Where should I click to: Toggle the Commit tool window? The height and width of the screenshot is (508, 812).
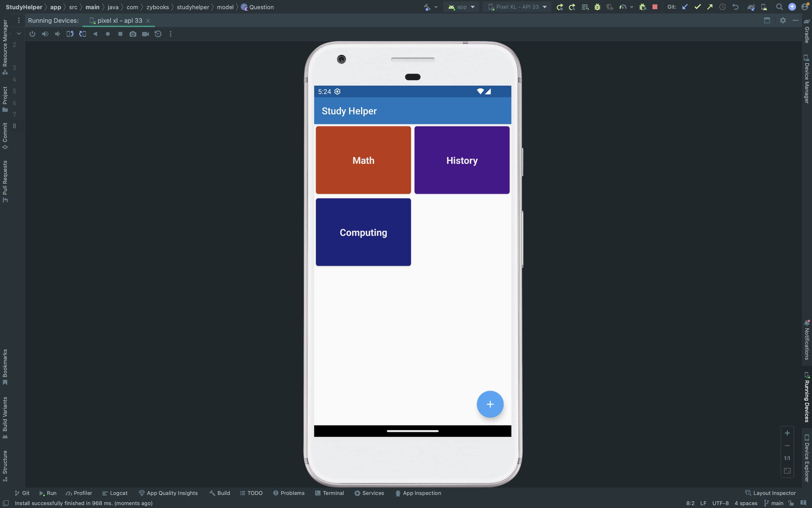click(5, 136)
